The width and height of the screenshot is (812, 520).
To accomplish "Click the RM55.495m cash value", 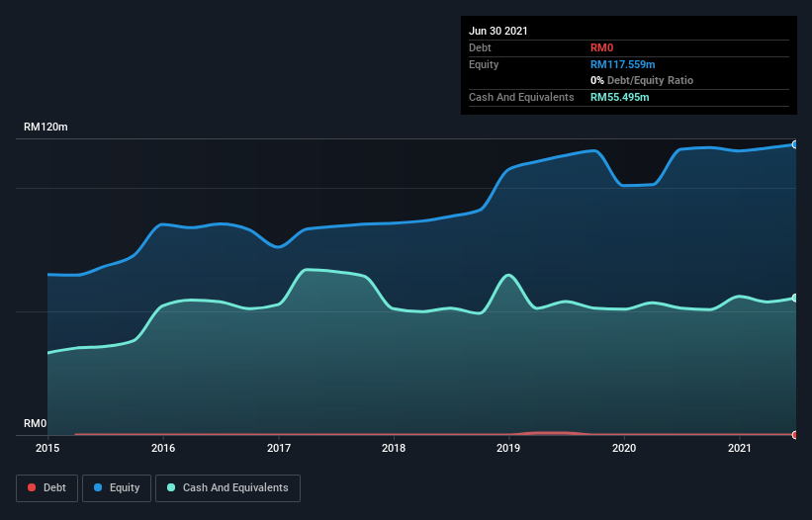I will tap(619, 97).
